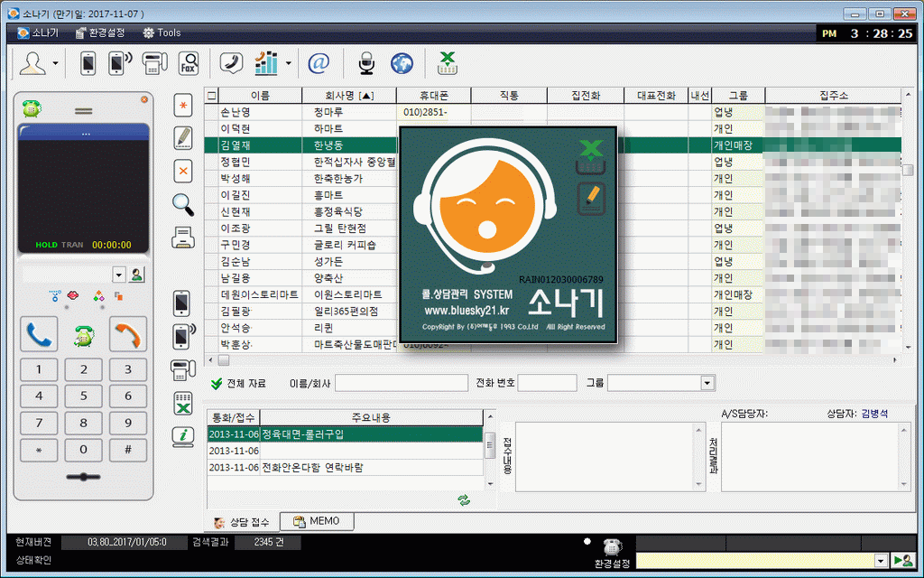Click the printer icon
The width and height of the screenshot is (924, 578).
tap(183, 238)
